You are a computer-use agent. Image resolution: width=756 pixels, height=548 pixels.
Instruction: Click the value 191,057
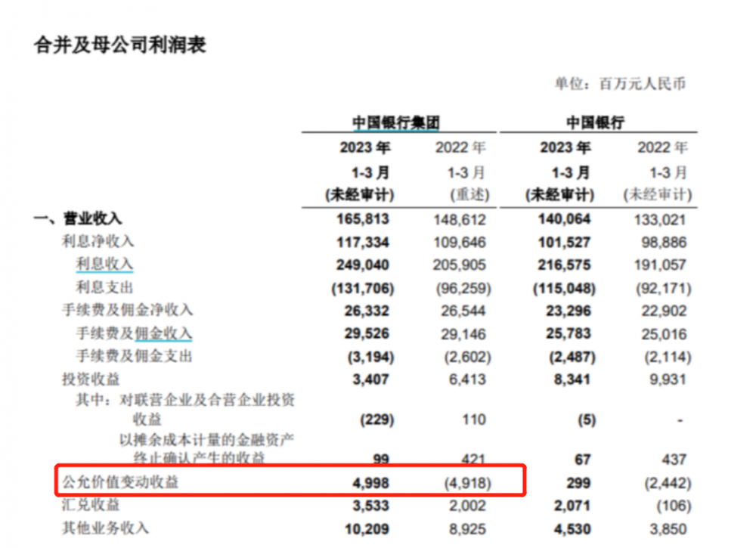[x=660, y=265]
